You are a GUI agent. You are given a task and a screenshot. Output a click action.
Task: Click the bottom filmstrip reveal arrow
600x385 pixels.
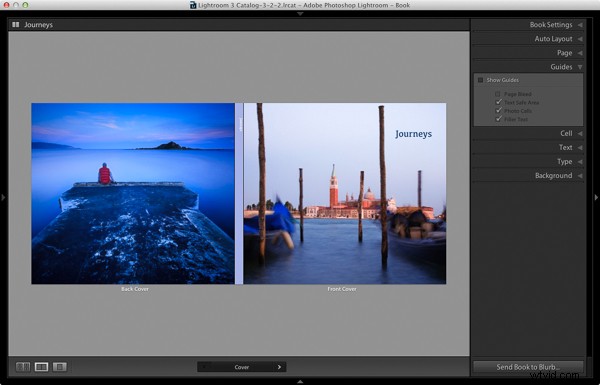point(300,382)
